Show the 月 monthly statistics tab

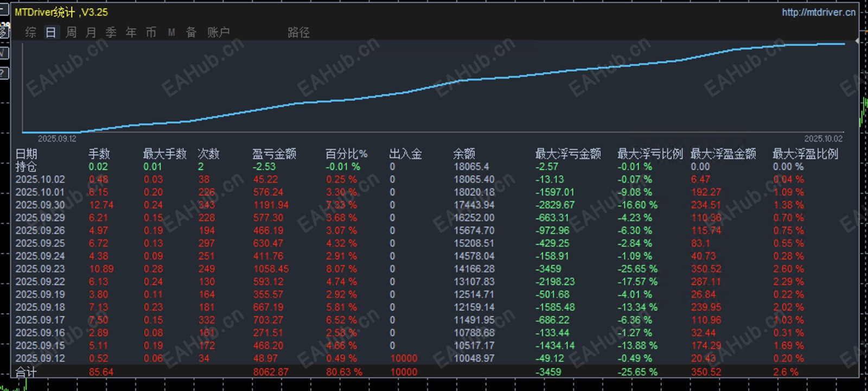[x=91, y=32]
